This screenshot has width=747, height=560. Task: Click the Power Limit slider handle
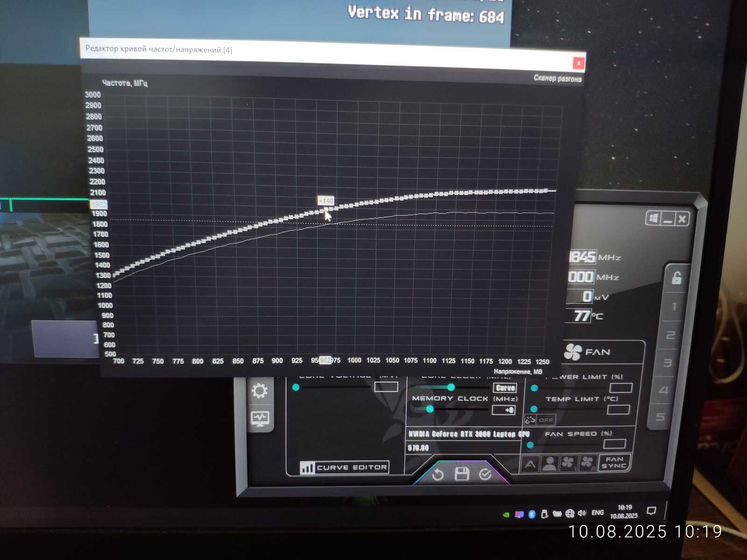click(x=535, y=388)
